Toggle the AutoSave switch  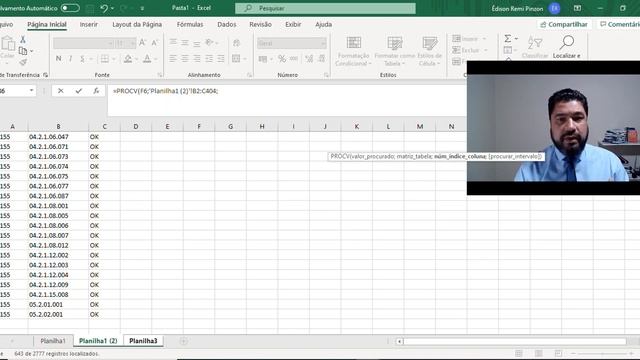(70, 8)
